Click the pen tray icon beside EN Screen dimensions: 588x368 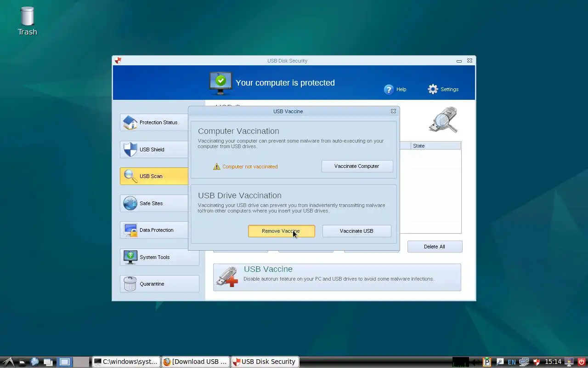pos(500,362)
